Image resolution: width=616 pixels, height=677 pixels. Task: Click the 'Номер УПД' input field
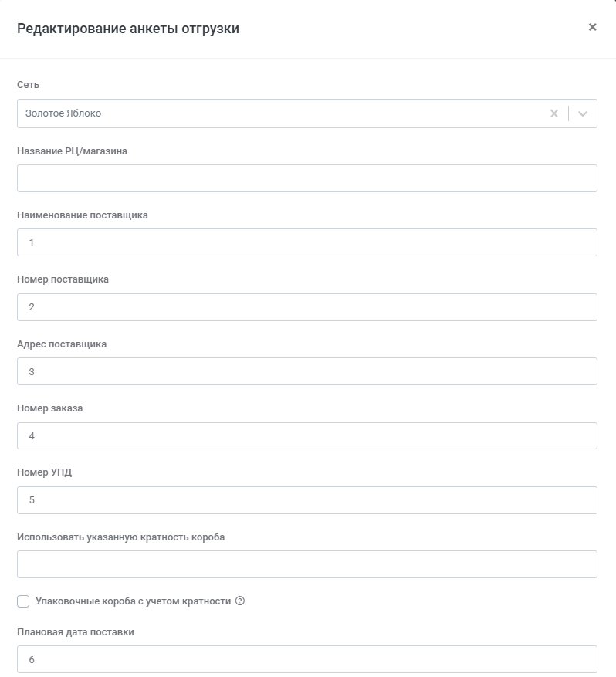pos(306,500)
